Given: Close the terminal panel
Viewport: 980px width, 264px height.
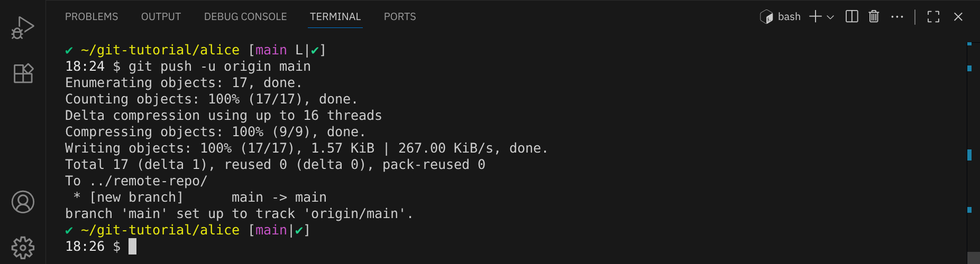Looking at the screenshot, I should tap(958, 17).
